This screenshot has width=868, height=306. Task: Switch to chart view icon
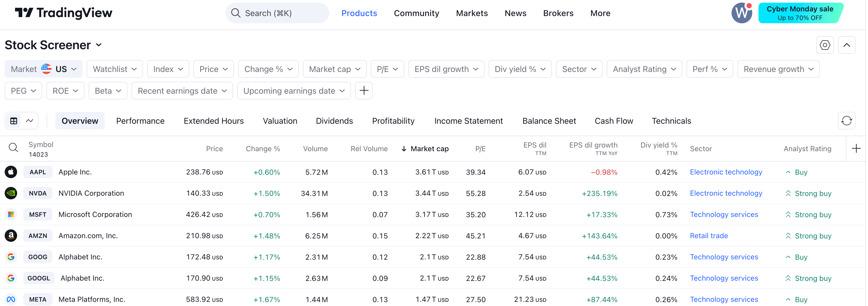(30, 121)
